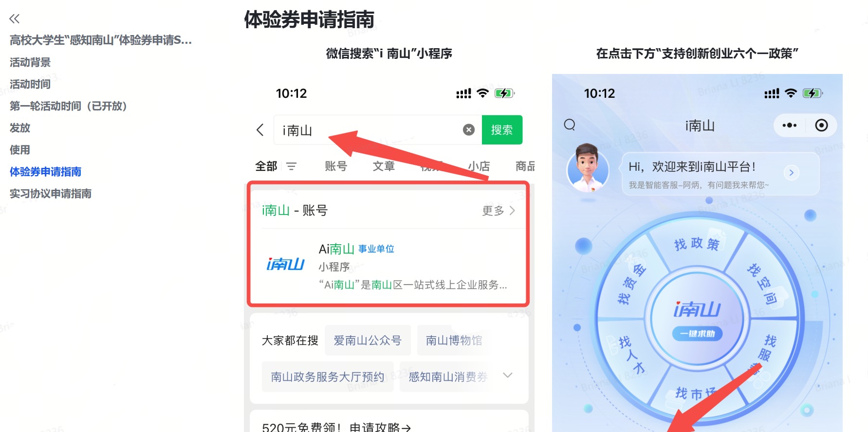Tap the 阿炳 assistant avatar
Viewport: 868px width, 432px height.
point(588,168)
